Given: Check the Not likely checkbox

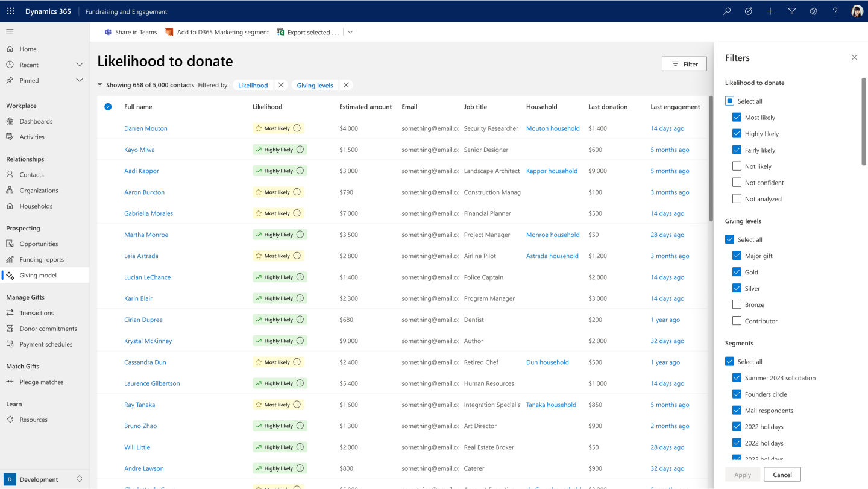Looking at the screenshot, I should (x=737, y=166).
